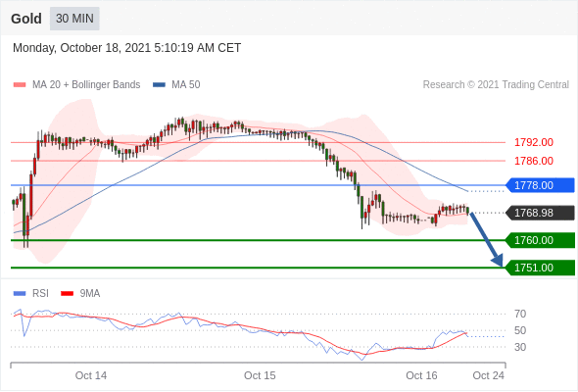Viewport: 578px width, 392px height.
Task: Click the Oct 15 date axis label
Action: tap(260, 375)
